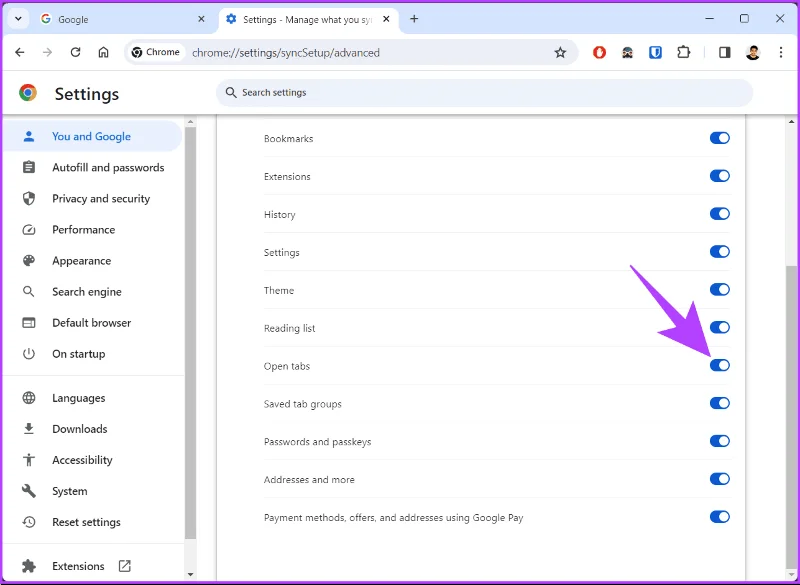The width and height of the screenshot is (800, 585).
Task: Click the Extensions external link icon
Action: (124, 566)
